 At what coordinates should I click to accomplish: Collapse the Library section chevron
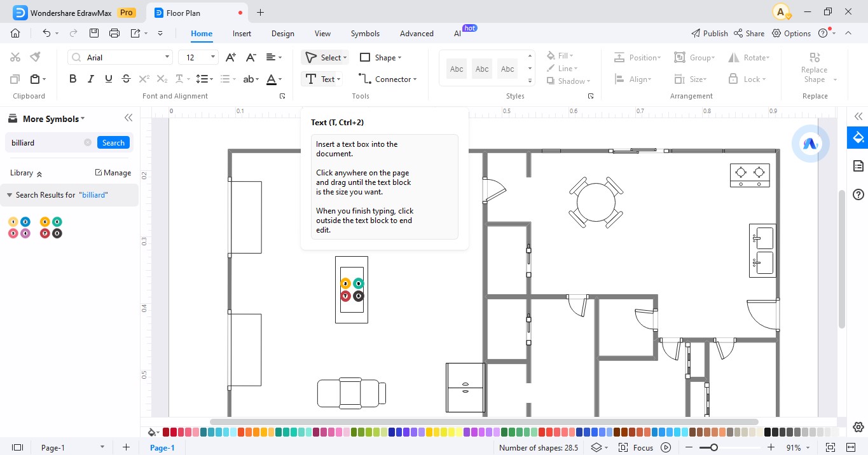tap(39, 173)
